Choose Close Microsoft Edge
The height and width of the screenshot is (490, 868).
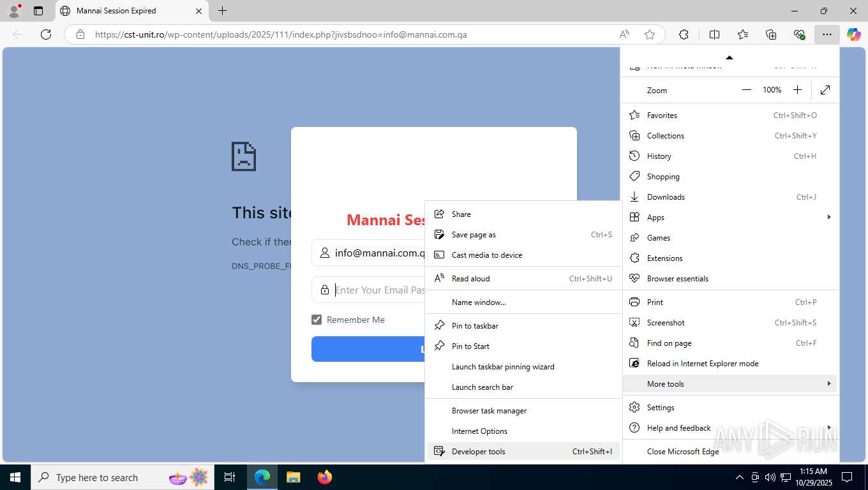(x=730, y=452)
